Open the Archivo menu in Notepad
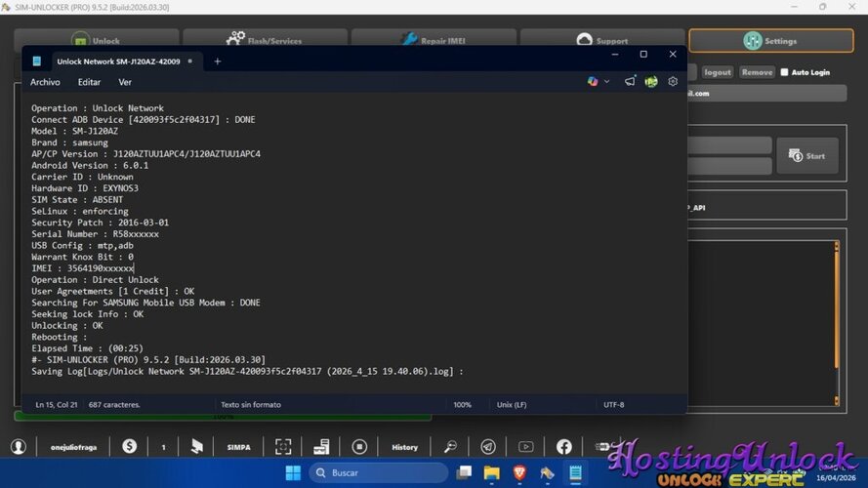The image size is (868, 488). coord(45,82)
